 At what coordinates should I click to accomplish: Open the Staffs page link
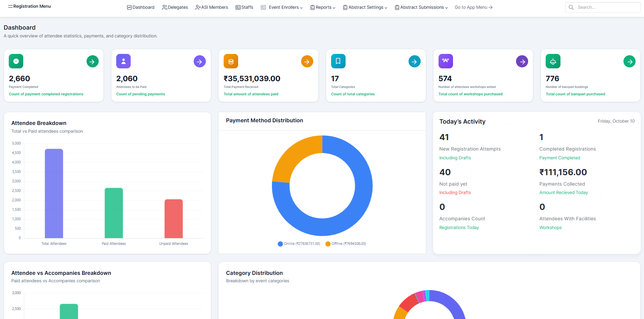point(244,7)
